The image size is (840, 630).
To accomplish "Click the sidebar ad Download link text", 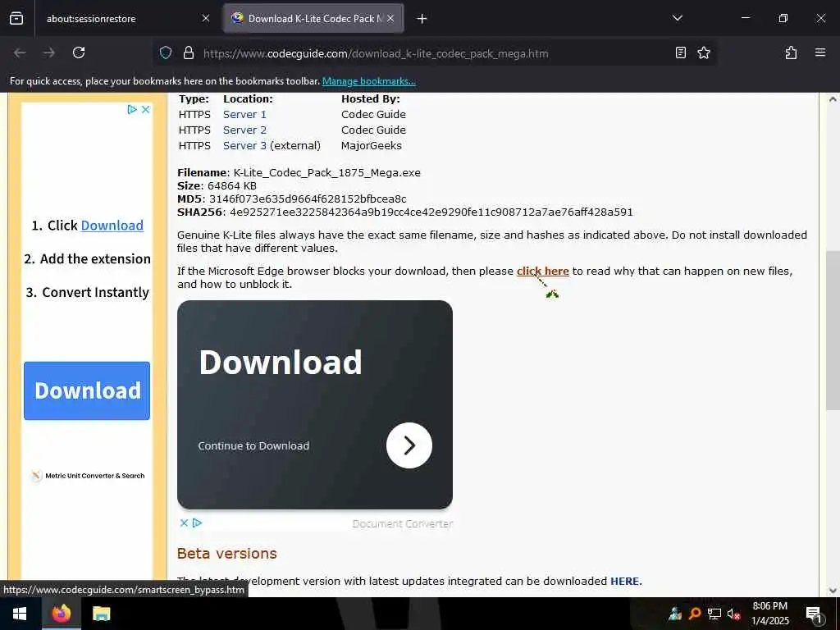I will click(x=112, y=226).
